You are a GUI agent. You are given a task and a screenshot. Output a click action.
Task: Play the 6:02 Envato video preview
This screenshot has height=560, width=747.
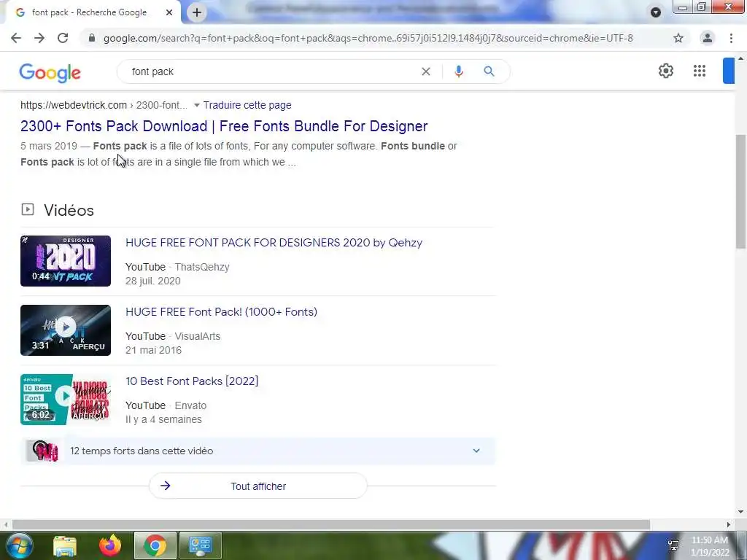click(x=66, y=399)
